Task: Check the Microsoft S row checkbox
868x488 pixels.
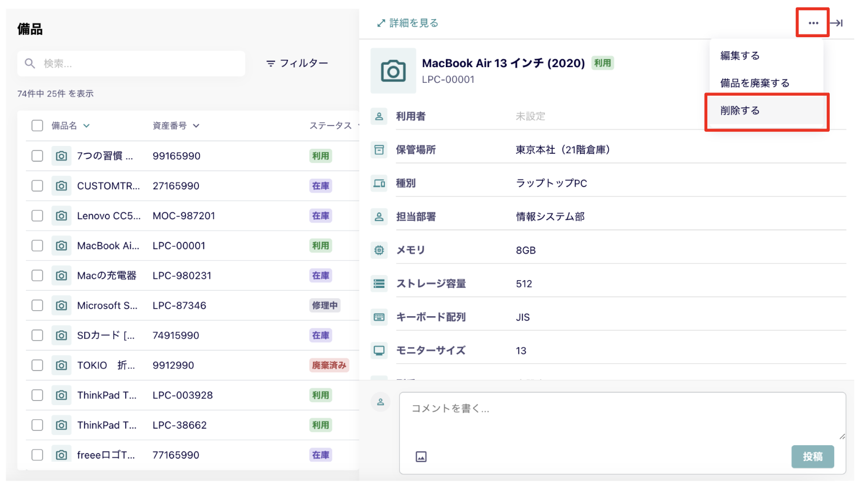Action: pyautogui.click(x=37, y=305)
